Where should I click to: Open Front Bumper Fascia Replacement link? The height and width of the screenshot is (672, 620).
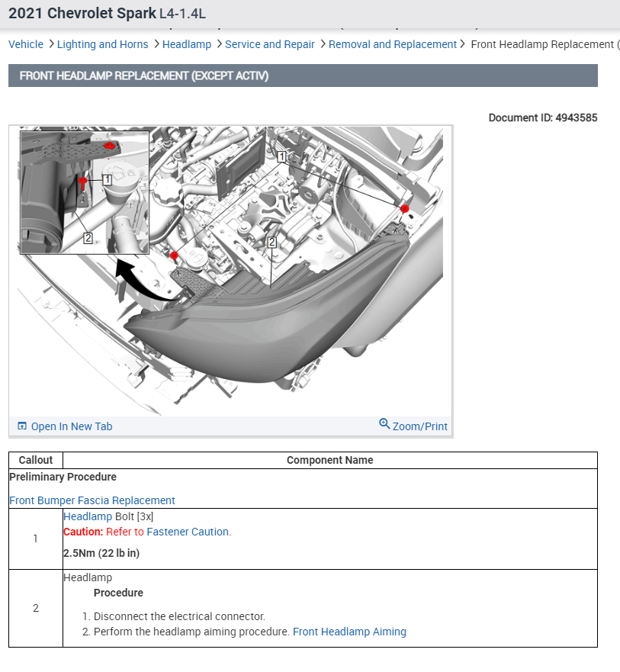[x=92, y=500]
